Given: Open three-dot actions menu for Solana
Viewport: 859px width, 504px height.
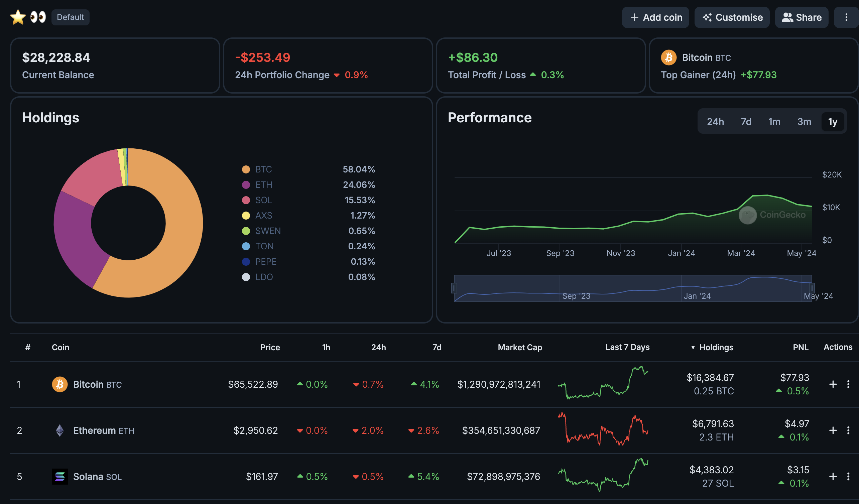Looking at the screenshot, I should coord(848,476).
